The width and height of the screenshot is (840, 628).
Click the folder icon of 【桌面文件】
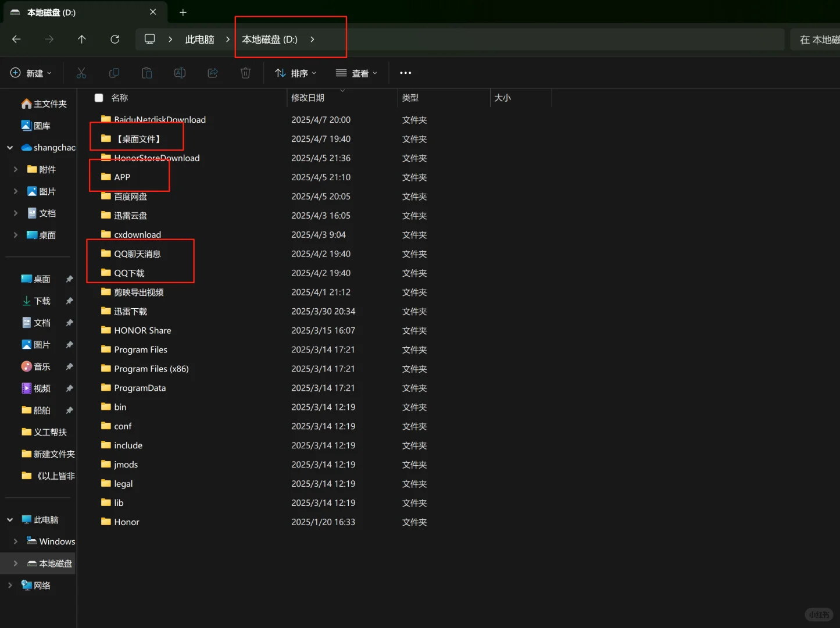point(106,138)
